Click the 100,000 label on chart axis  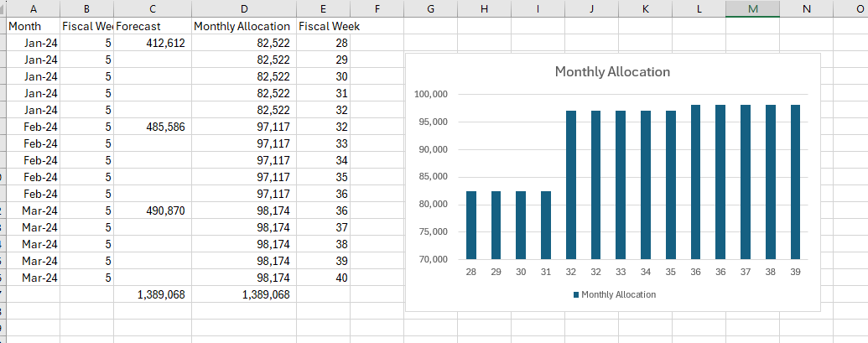pos(431,95)
